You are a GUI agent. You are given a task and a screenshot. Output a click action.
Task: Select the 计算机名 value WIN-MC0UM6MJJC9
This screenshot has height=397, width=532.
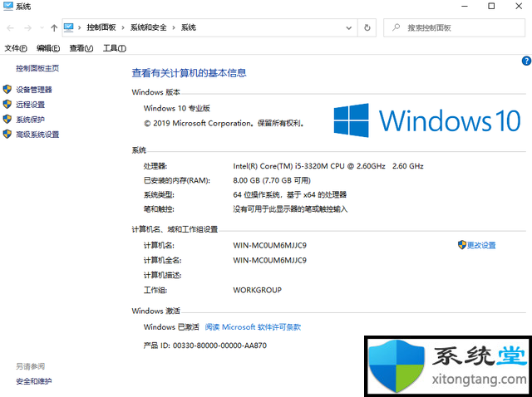pyautogui.click(x=269, y=245)
